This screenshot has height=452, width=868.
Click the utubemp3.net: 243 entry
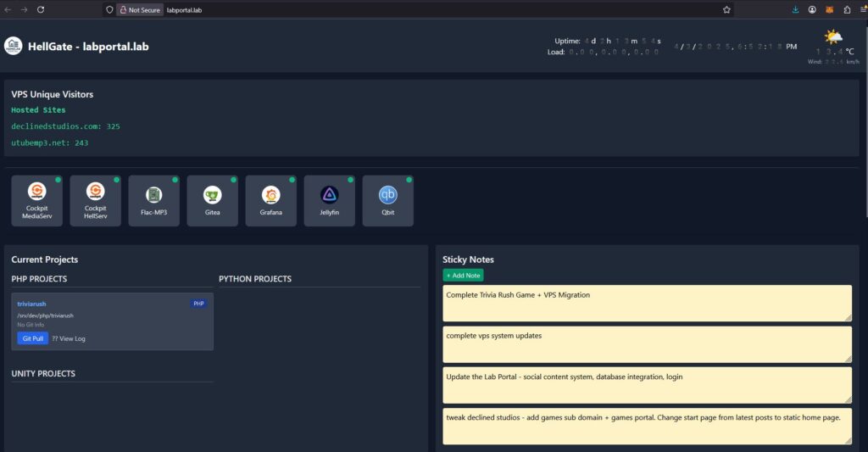(50, 143)
